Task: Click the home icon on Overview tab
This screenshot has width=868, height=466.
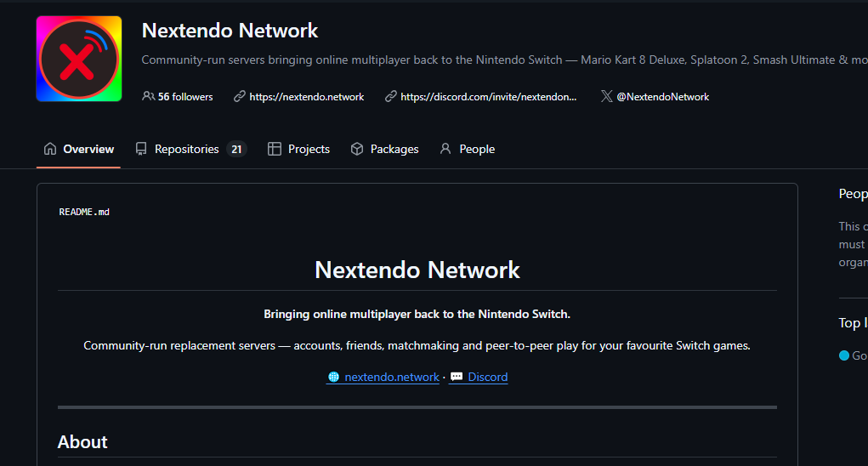Action: (50, 148)
